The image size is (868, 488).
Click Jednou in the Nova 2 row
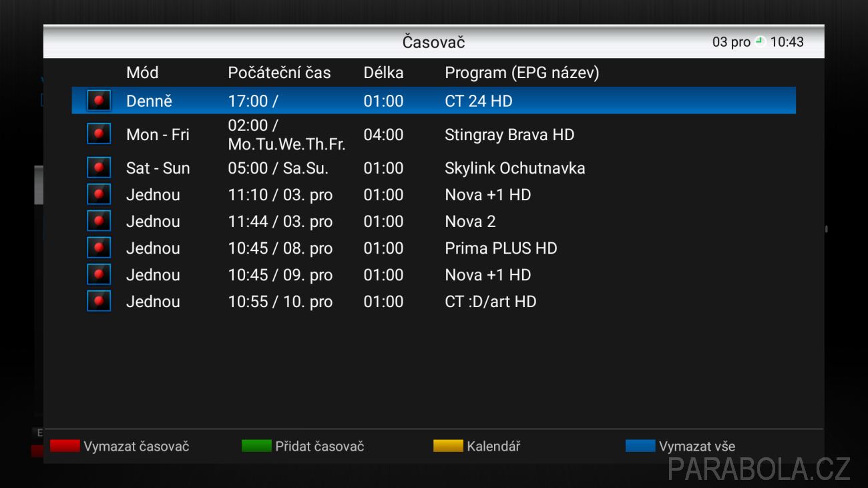pos(153,221)
